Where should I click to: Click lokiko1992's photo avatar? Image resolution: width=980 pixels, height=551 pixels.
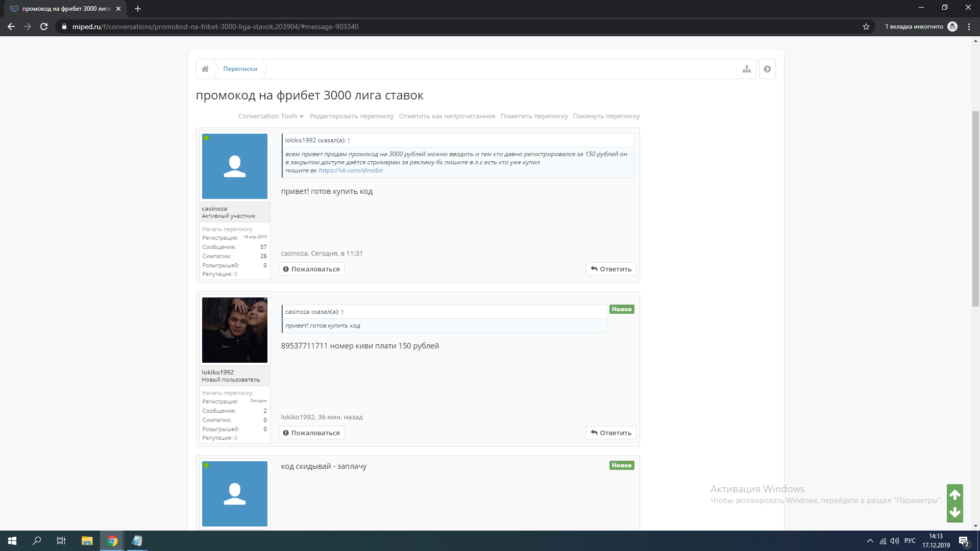(235, 330)
